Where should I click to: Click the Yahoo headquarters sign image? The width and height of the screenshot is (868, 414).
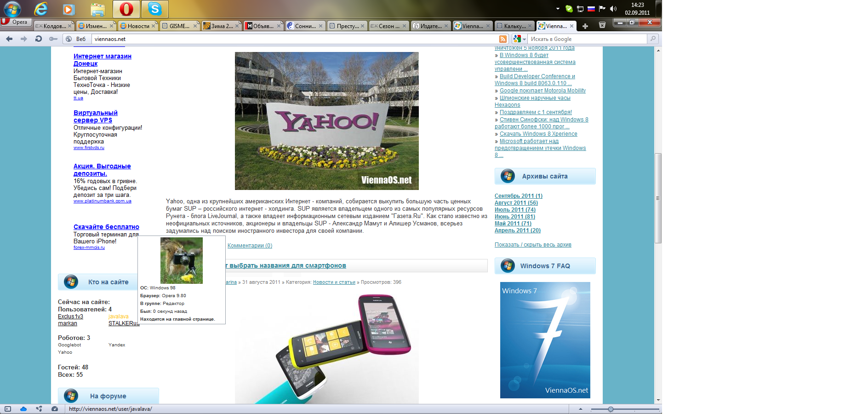coord(327,121)
